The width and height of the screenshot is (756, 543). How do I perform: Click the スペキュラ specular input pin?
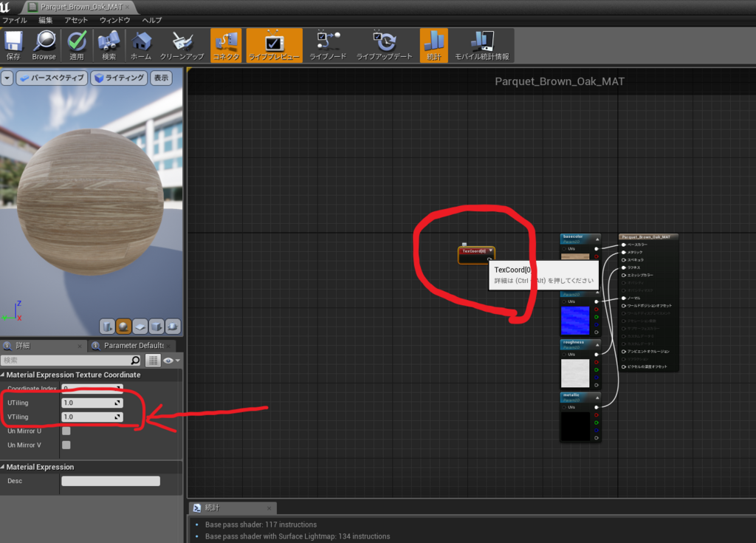click(x=624, y=259)
